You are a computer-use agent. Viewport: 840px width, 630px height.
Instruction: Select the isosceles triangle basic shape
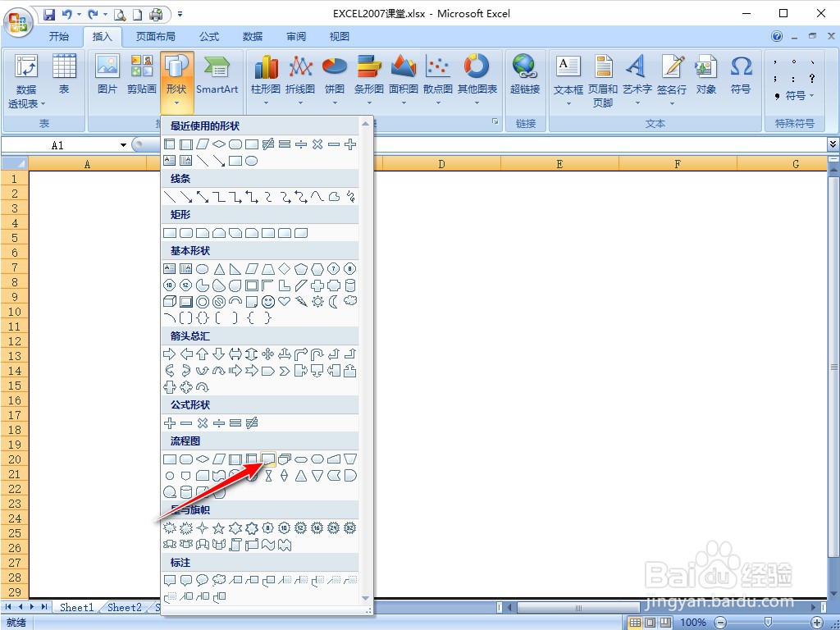[x=218, y=269]
